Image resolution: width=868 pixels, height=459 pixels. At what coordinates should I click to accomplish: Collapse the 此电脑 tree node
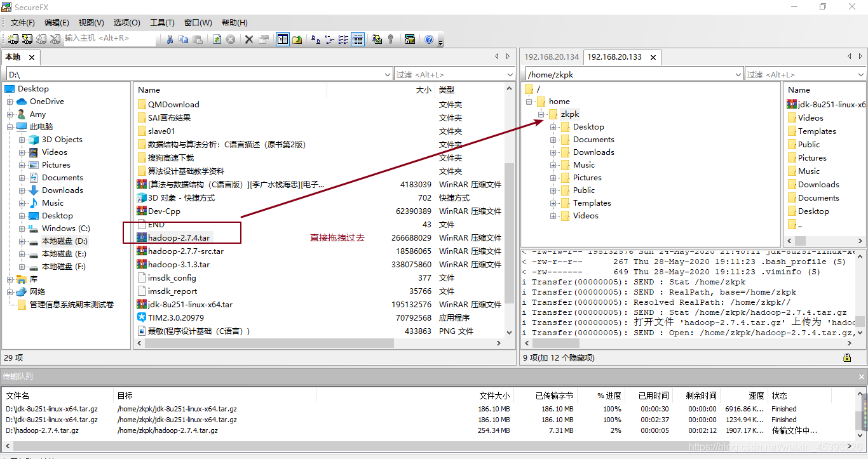10,127
